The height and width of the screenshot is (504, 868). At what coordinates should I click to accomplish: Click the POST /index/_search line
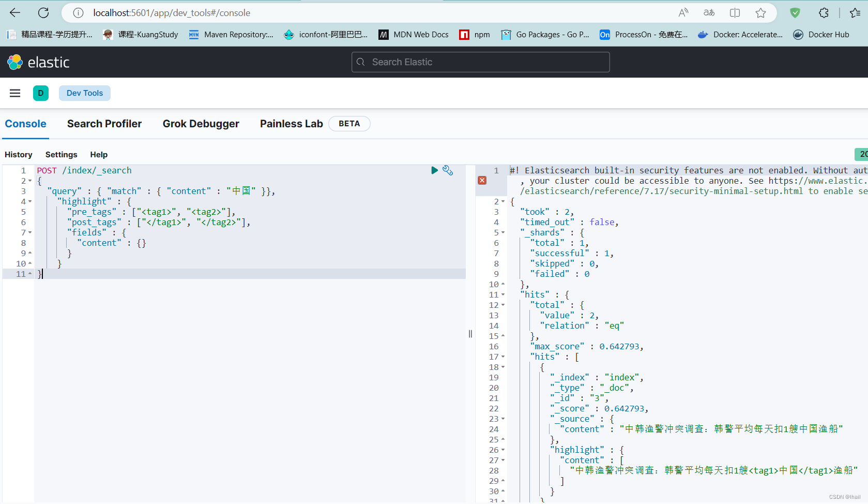click(x=84, y=170)
